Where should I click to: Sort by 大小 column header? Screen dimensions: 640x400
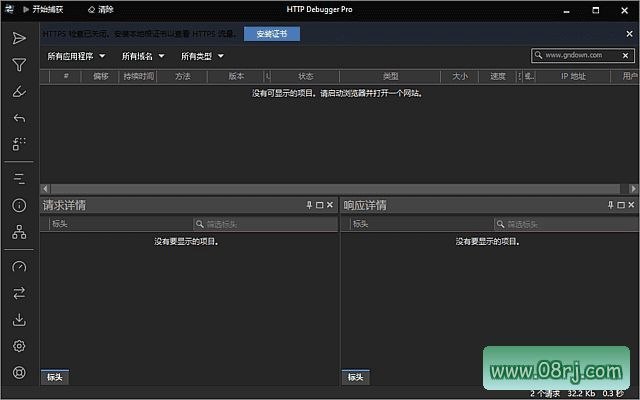point(460,76)
